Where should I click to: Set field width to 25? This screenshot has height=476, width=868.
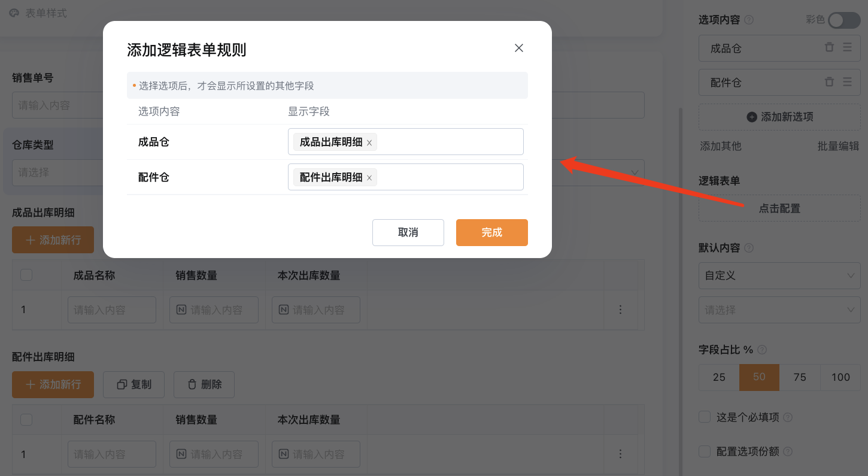pyautogui.click(x=719, y=377)
